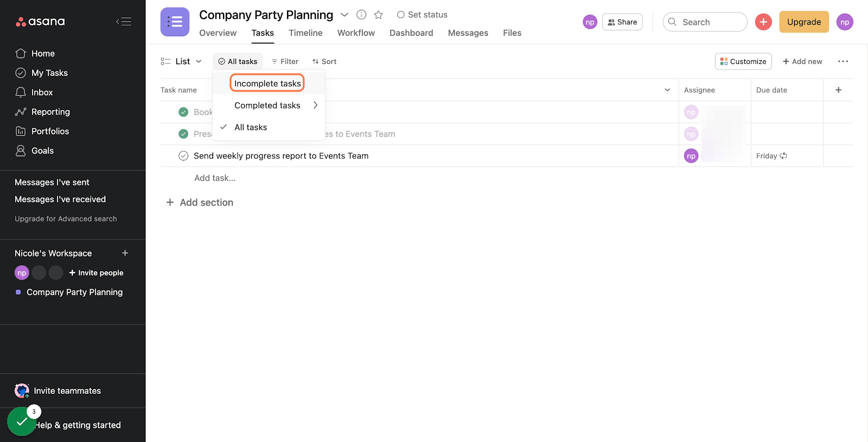Open the List view dropdown

[x=181, y=61]
